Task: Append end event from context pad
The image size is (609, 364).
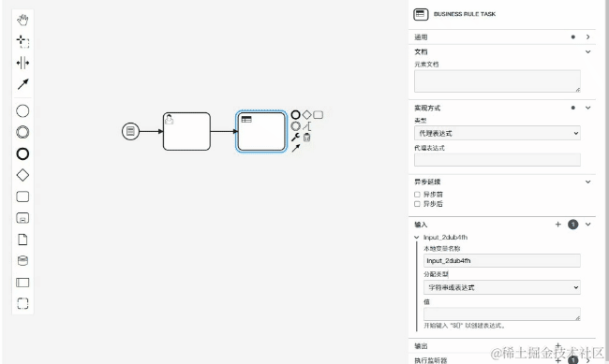Action: (295, 115)
